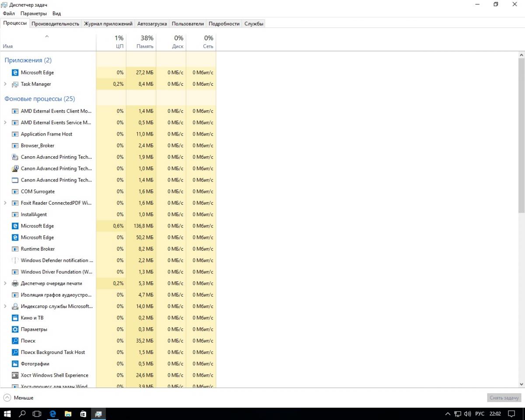Click the network icon in system tray
The image size is (525, 420).
(458, 413)
